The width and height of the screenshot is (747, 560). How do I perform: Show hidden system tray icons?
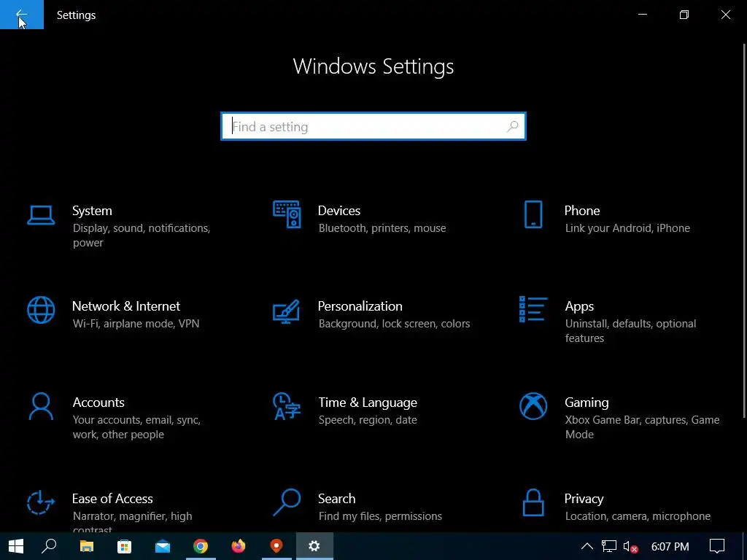pyautogui.click(x=587, y=546)
